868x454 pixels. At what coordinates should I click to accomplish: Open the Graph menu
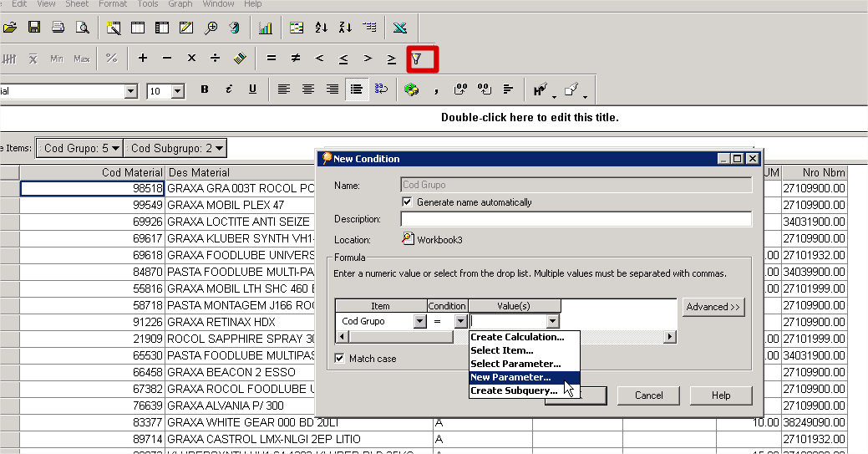coord(180,4)
